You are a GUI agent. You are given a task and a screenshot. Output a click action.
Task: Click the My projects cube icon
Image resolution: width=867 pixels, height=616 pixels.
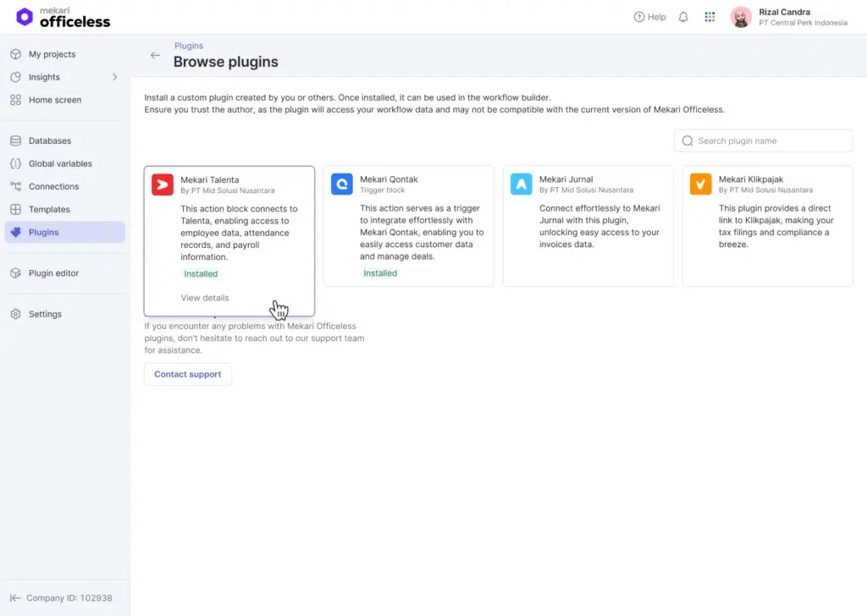pos(15,54)
